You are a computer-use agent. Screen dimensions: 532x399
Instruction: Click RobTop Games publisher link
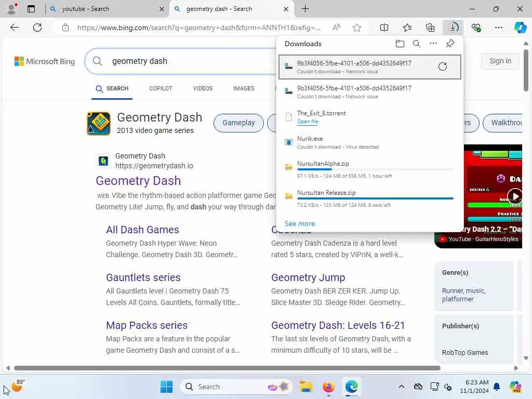(465, 353)
